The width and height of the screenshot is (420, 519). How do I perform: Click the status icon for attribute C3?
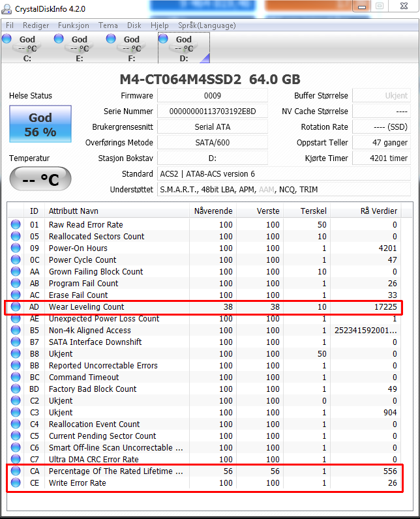coord(16,412)
